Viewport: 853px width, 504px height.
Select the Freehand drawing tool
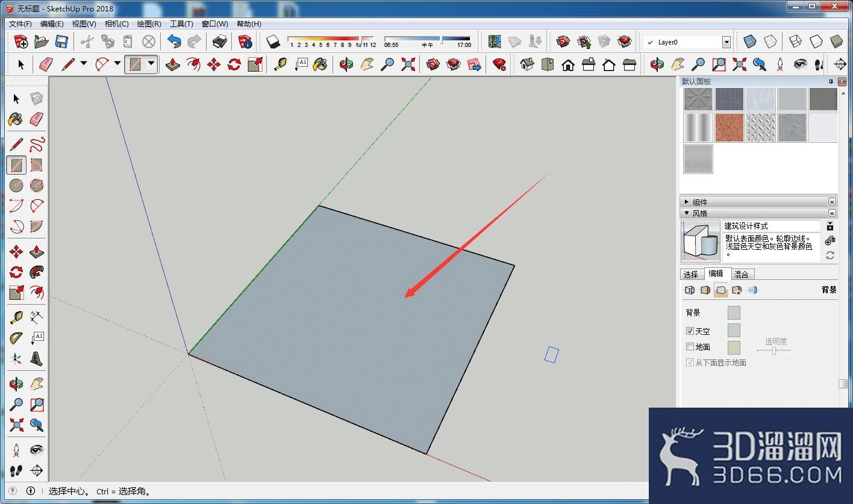[x=37, y=145]
